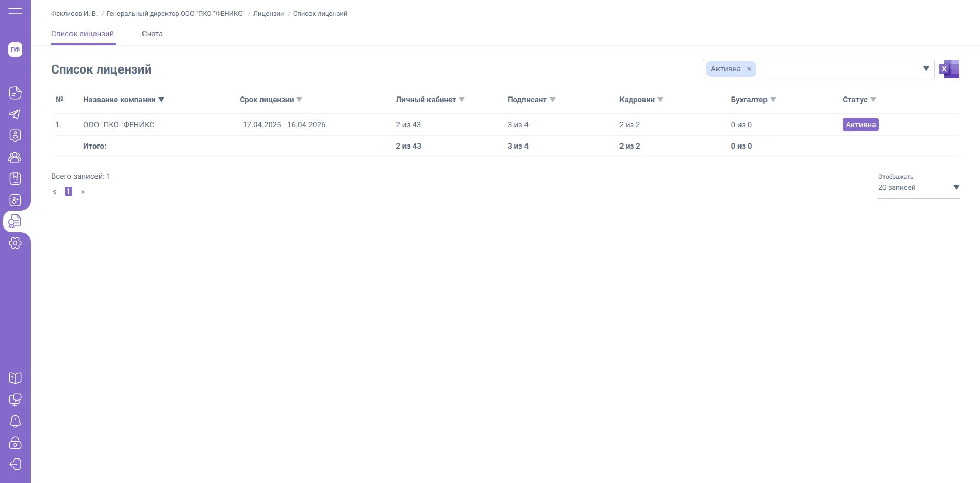The image size is (980, 483).
Task: Export the license list to Excel
Action: click(x=949, y=69)
